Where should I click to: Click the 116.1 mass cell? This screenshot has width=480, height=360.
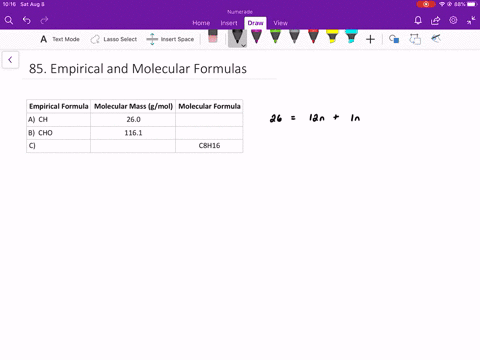(133, 133)
